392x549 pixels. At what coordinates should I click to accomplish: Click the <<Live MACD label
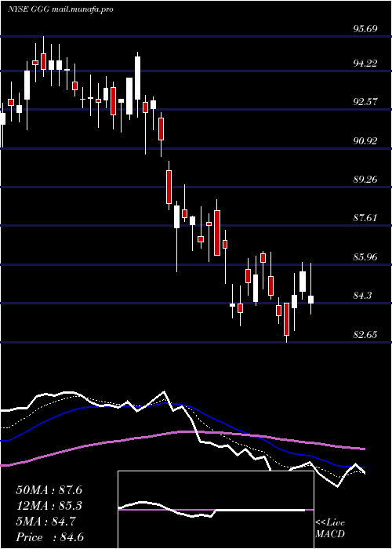(x=330, y=529)
